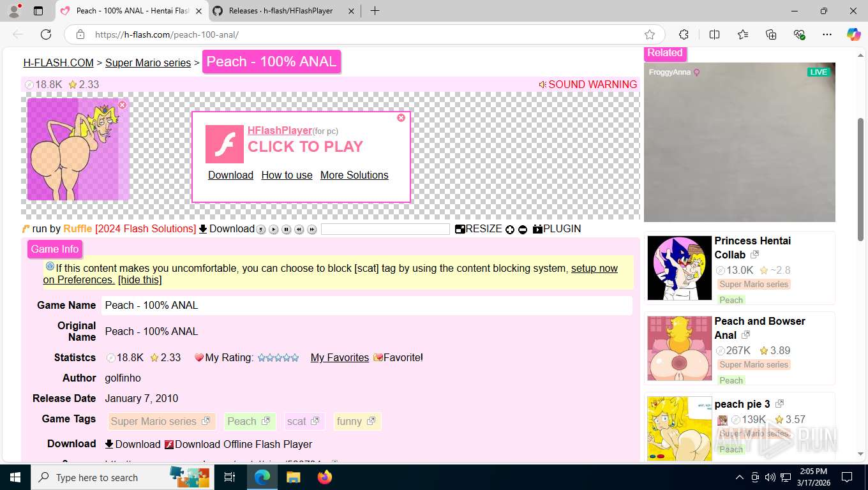Click the browser Back arrow
This screenshot has width=868, height=490.
coord(18,34)
